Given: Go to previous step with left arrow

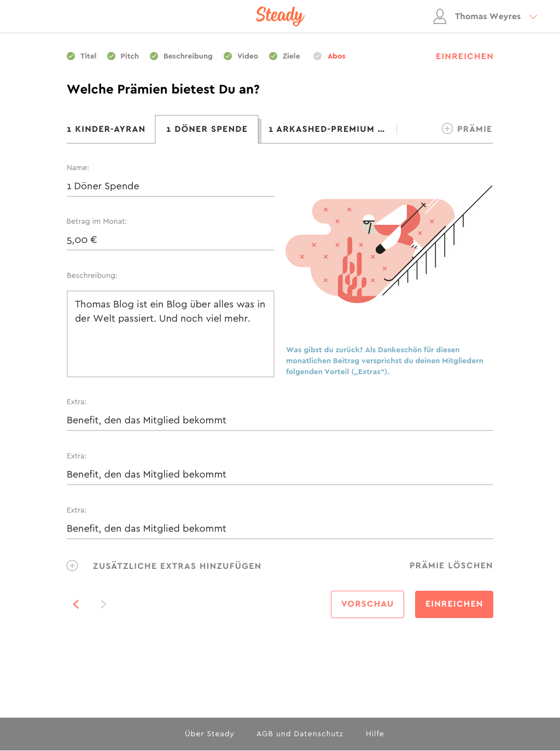Looking at the screenshot, I should pyautogui.click(x=76, y=604).
